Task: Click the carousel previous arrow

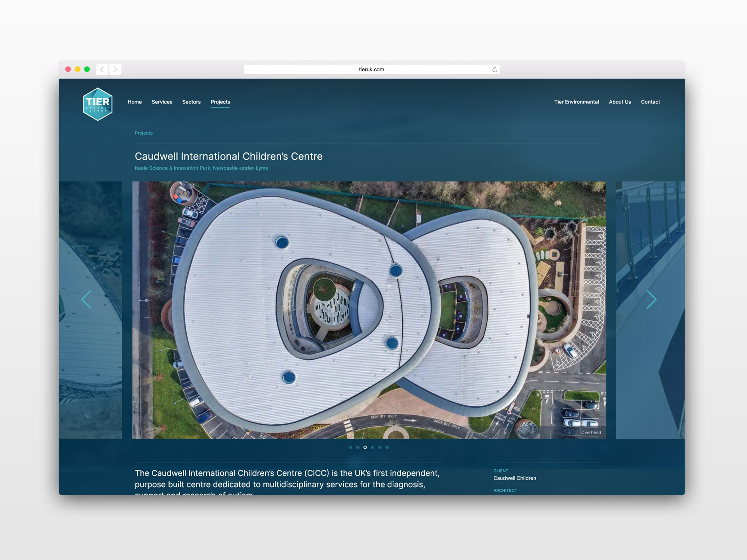Action: 86,299
